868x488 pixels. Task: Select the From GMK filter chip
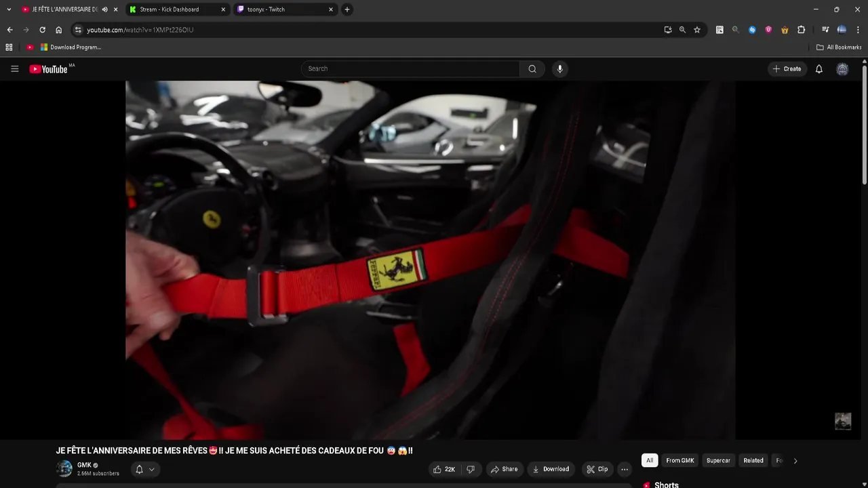point(680,460)
